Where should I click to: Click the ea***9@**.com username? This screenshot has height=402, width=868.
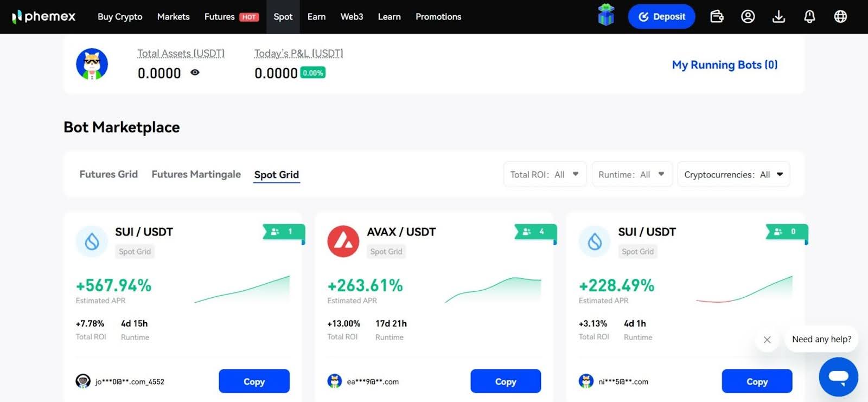pos(373,382)
